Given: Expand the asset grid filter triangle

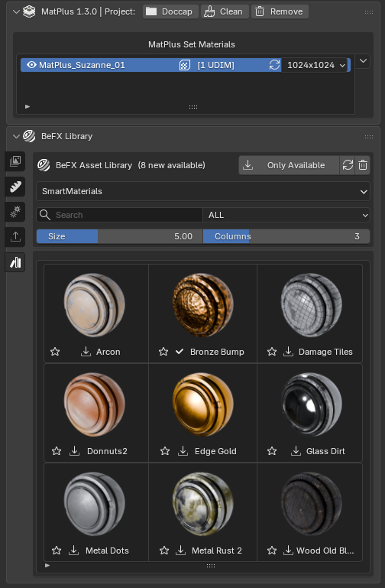Looking at the screenshot, I should pyautogui.click(x=47, y=565).
